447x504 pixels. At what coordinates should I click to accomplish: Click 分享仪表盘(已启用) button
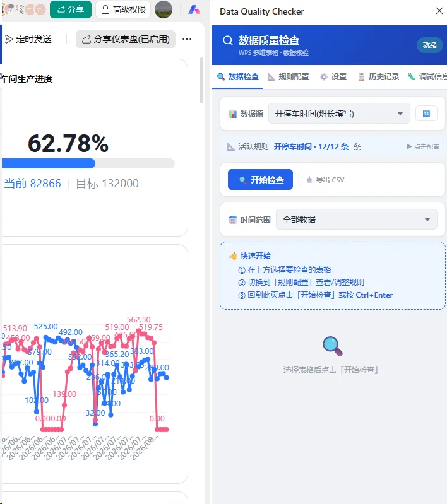pos(126,39)
